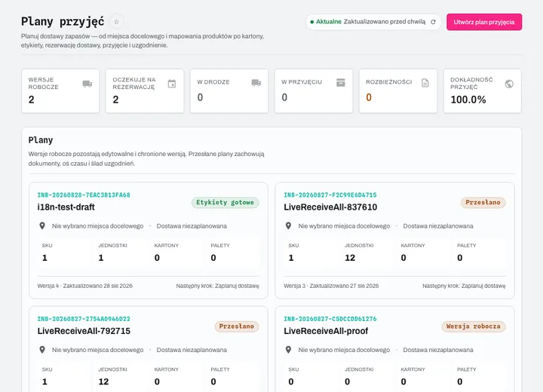The image size is (543, 392).
Task: Click the favorite star next to Plany przyjęć
Action: click(x=116, y=22)
